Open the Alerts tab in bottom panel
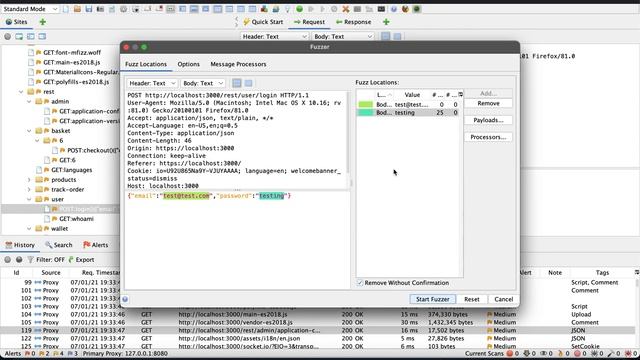The width and height of the screenshot is (640, 360). pyautogui.click(x=96, y=245)
